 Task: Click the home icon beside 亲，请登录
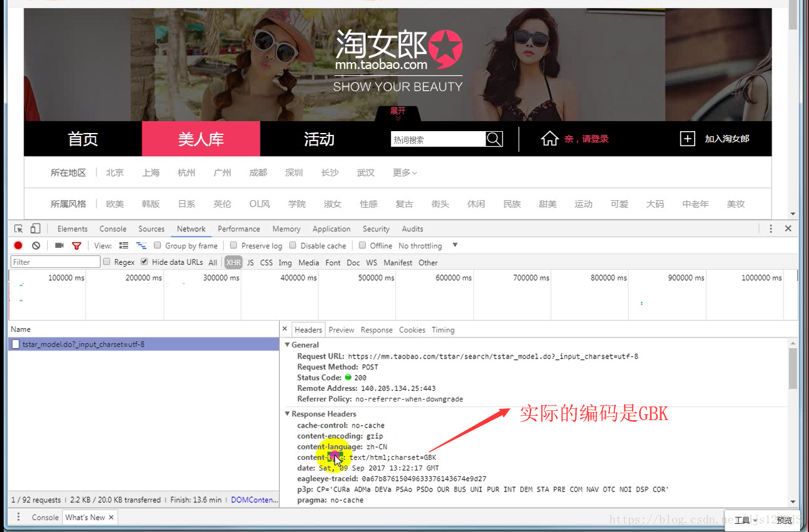point(550,139)
